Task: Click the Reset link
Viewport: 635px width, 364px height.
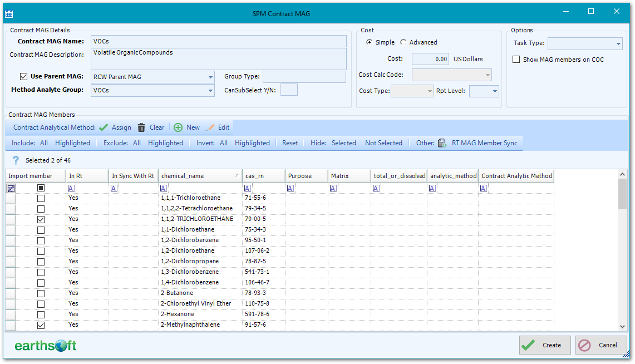Action: tap(290, 142)
